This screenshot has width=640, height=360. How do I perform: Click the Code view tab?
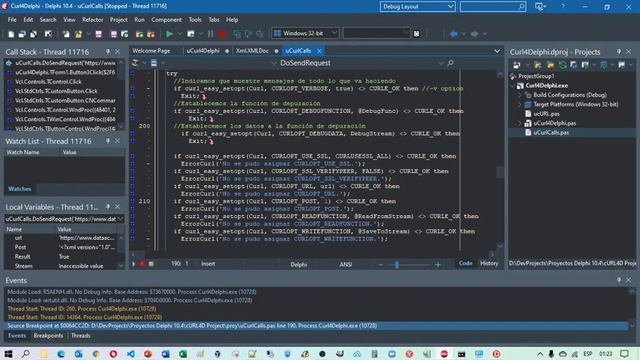[x=465, y=264]
